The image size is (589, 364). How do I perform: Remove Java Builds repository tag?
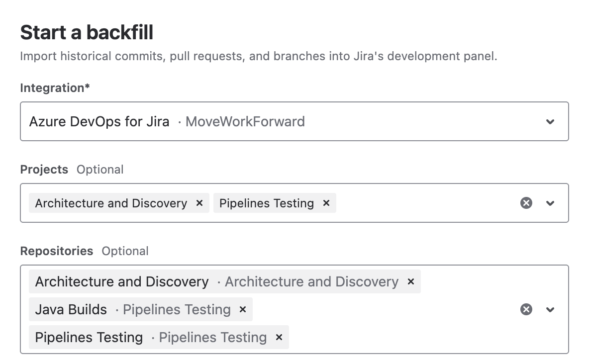pos(243,309)
